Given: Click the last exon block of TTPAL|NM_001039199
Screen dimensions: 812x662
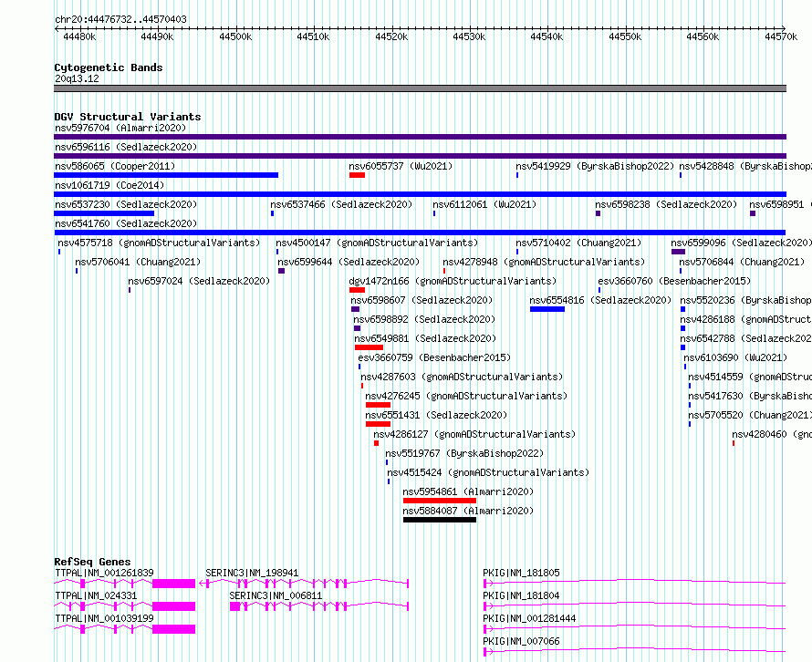Looking at the screenshot, I should coord(174,629).
